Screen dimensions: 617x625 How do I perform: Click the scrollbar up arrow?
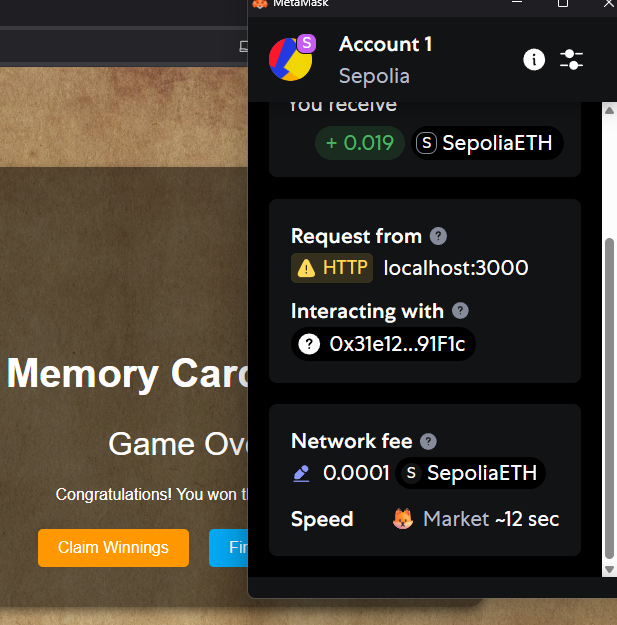pyautogui.click(x=609, y=110)
